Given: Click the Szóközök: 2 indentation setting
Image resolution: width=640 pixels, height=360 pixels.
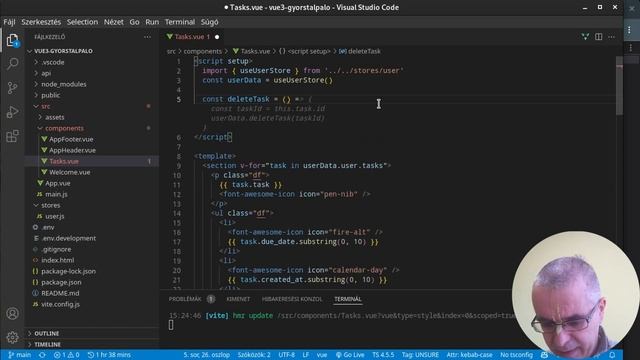Looking at the screenshot, I should [254, 355].
